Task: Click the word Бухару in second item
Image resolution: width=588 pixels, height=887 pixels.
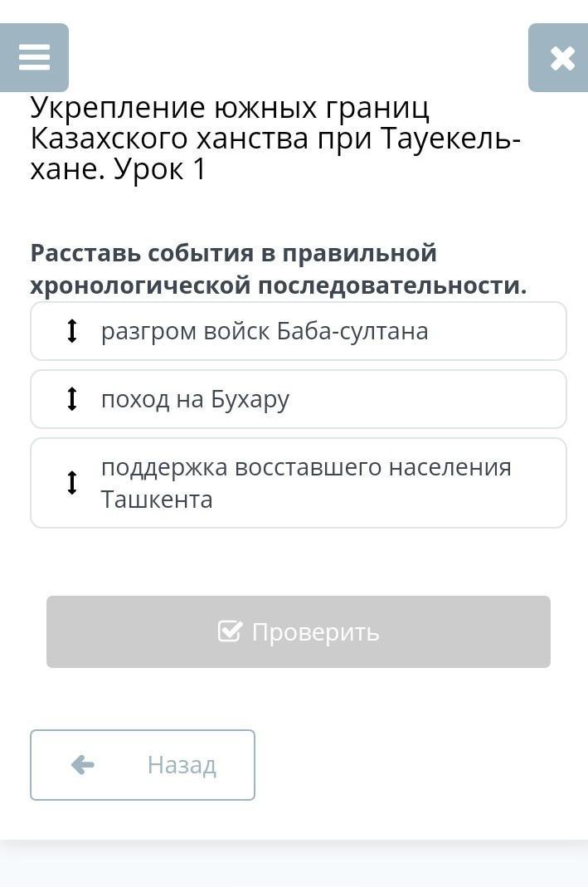Action: click(x=250, y=400)
